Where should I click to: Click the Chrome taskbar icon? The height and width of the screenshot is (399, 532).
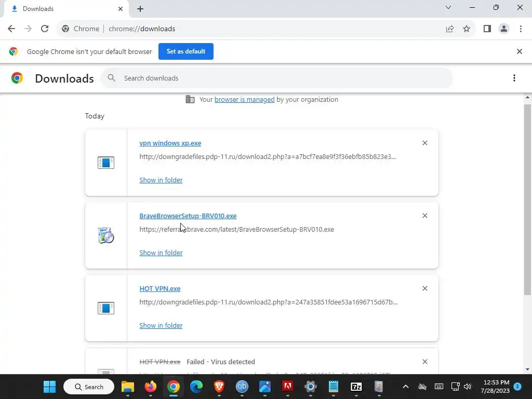point(173,387)
